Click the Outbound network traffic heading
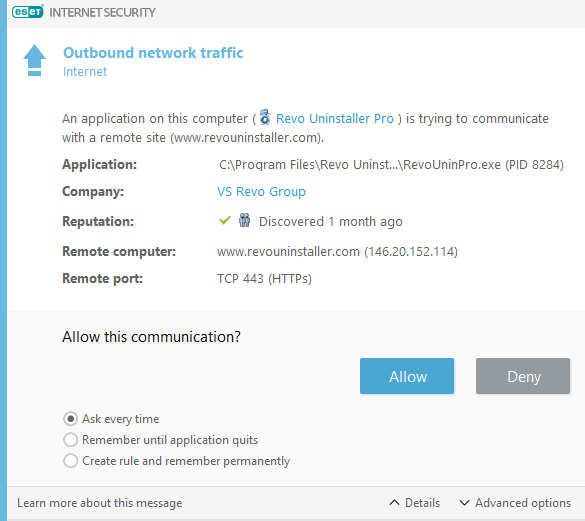 (153, 53)
